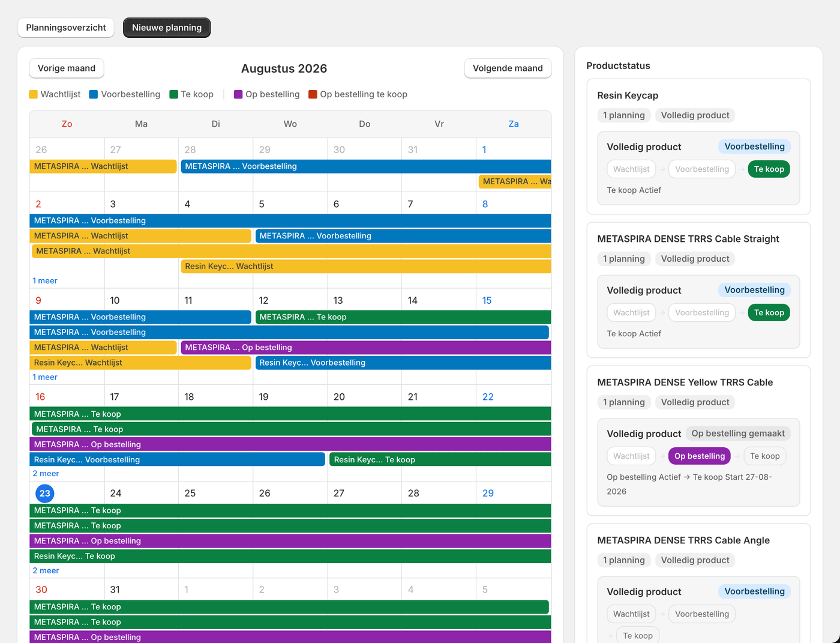Screen dimensions: 840x643
Task: Click the yellow Wachtlijst legend swatch
Action: point(34,94)
